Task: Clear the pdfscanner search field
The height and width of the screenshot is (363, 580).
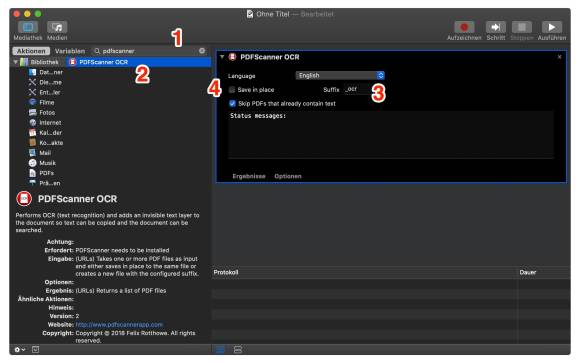Action: pyautogui.click(x=202, y=51)
